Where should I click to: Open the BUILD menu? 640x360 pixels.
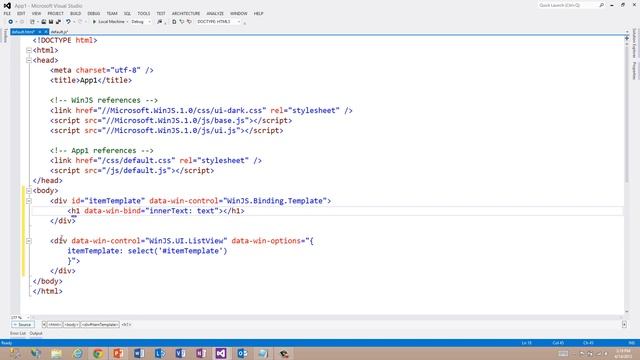click(x=76, y=13)
